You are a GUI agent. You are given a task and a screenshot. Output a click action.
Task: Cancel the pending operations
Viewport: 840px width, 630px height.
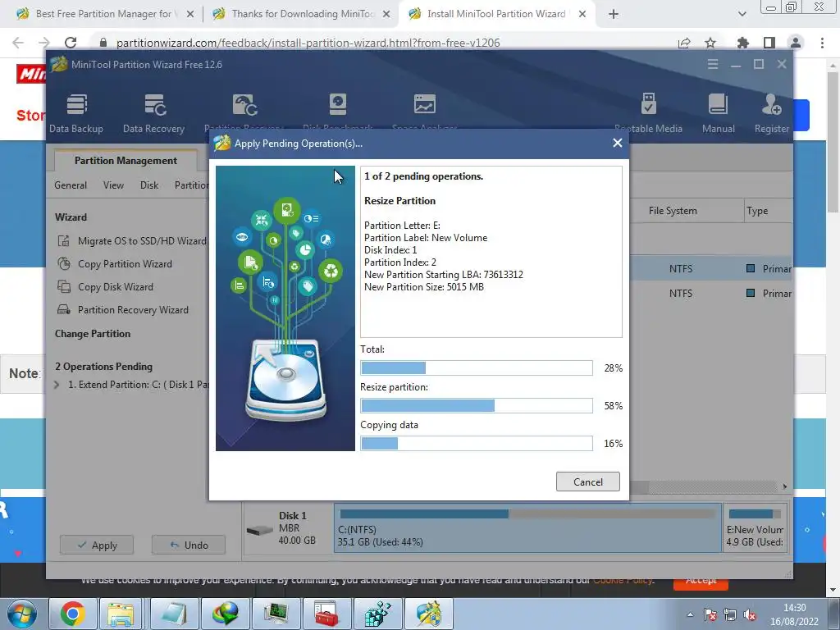point(587,482)
